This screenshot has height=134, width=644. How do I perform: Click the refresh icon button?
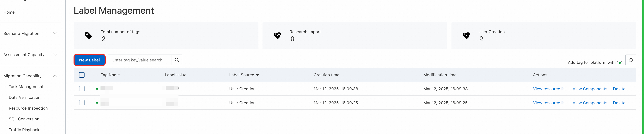click(x=630, y=60)
